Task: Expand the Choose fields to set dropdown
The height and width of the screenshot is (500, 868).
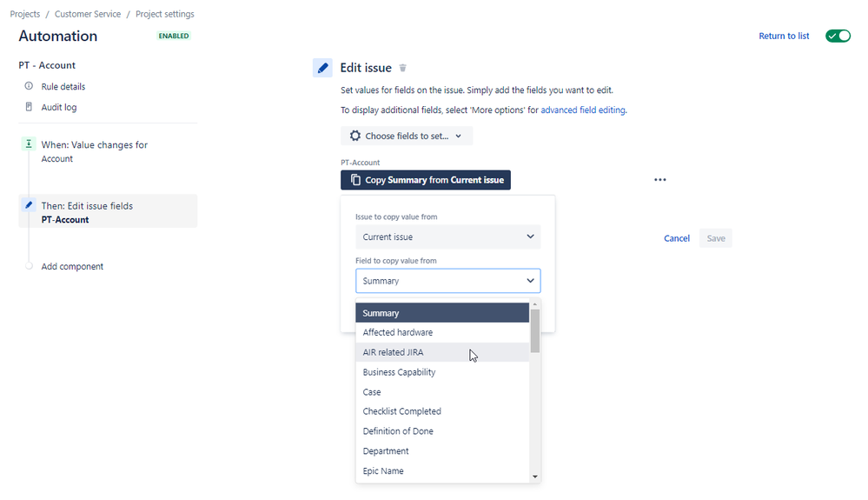Action: click(x=407, y=136)
